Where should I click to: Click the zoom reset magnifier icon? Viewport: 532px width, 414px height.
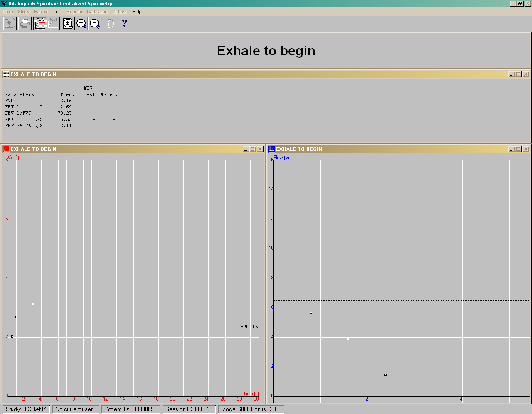pyautogui.click(x=68, y=24)
